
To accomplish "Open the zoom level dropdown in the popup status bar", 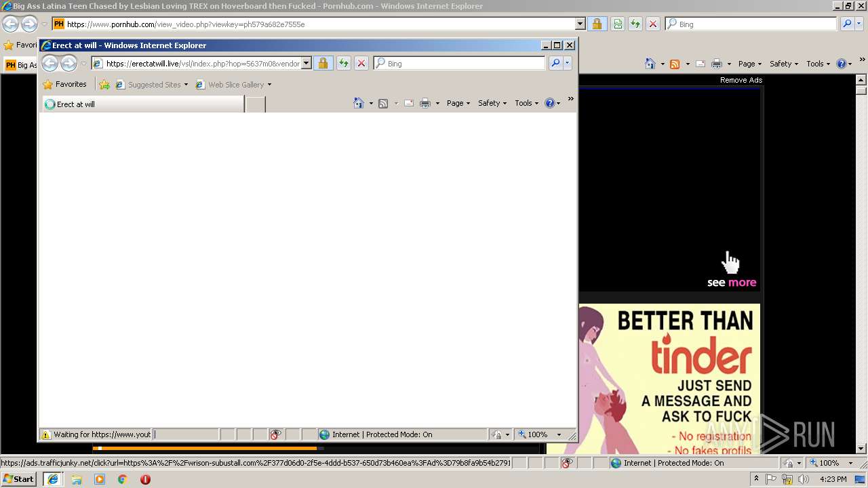I will coord(559,434).
